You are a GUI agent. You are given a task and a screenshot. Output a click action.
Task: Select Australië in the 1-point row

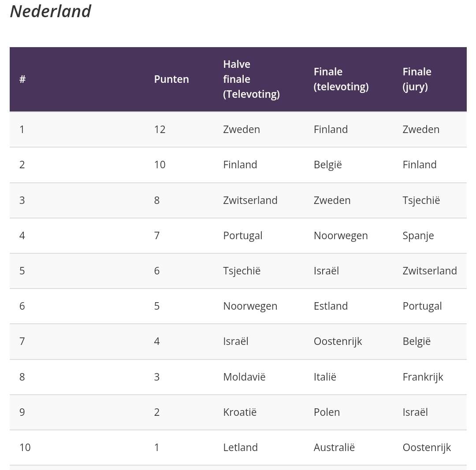(x=334, y=447)
